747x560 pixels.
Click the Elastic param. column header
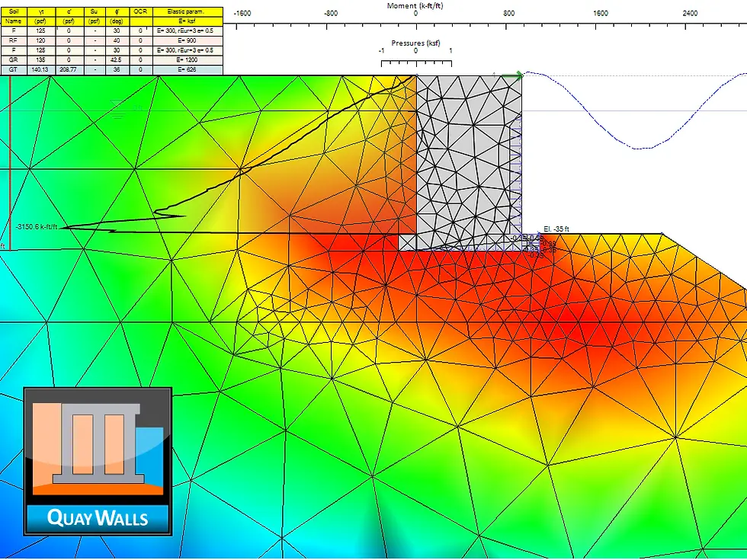(185, 12)
